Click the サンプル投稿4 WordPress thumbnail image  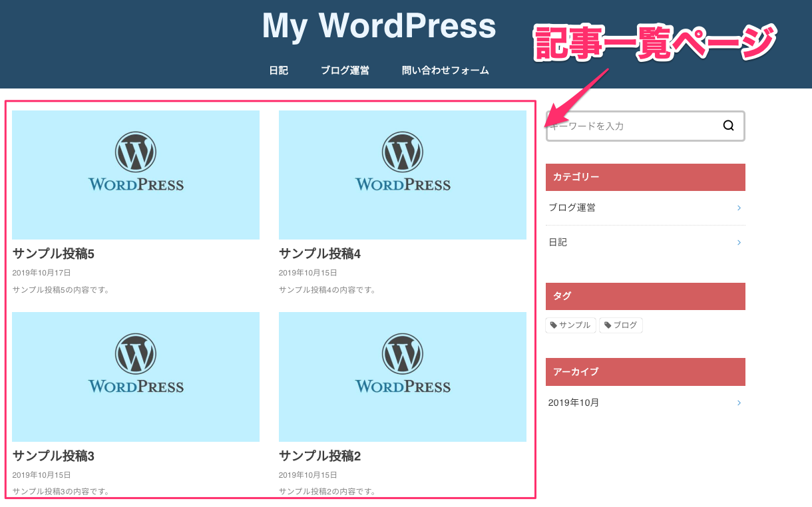[x=403, y=174]
